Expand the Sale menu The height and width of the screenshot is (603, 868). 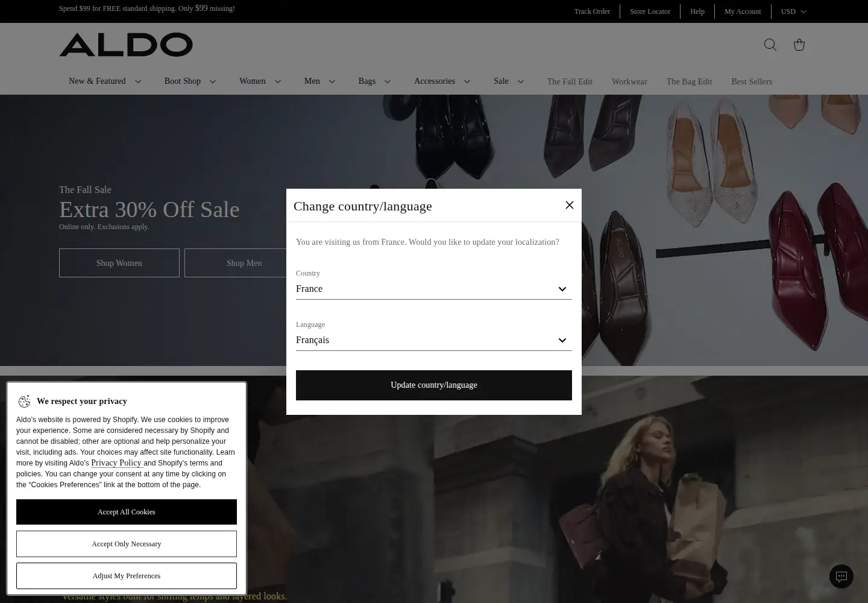pyautogui.click(x=509, y=81)
